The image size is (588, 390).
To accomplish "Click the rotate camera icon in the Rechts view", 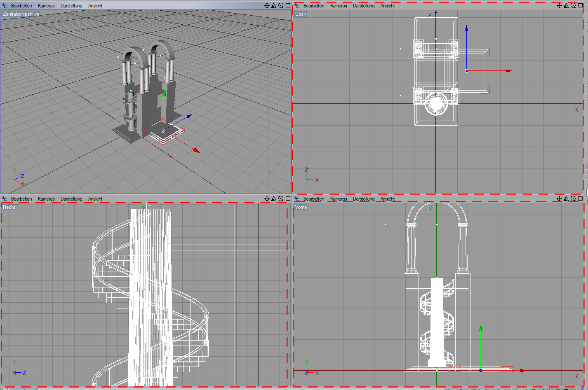I will (x=281, y=199).
